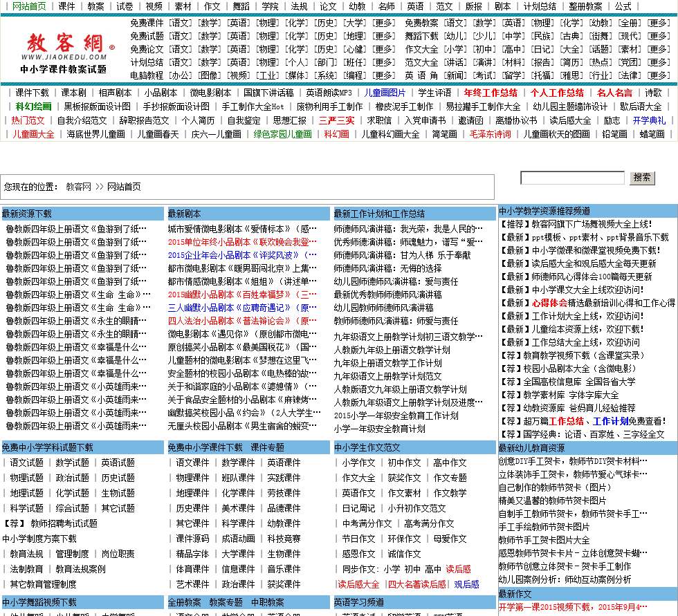
Task: Click the 英语试题 link
Action: tap(118, 463)
